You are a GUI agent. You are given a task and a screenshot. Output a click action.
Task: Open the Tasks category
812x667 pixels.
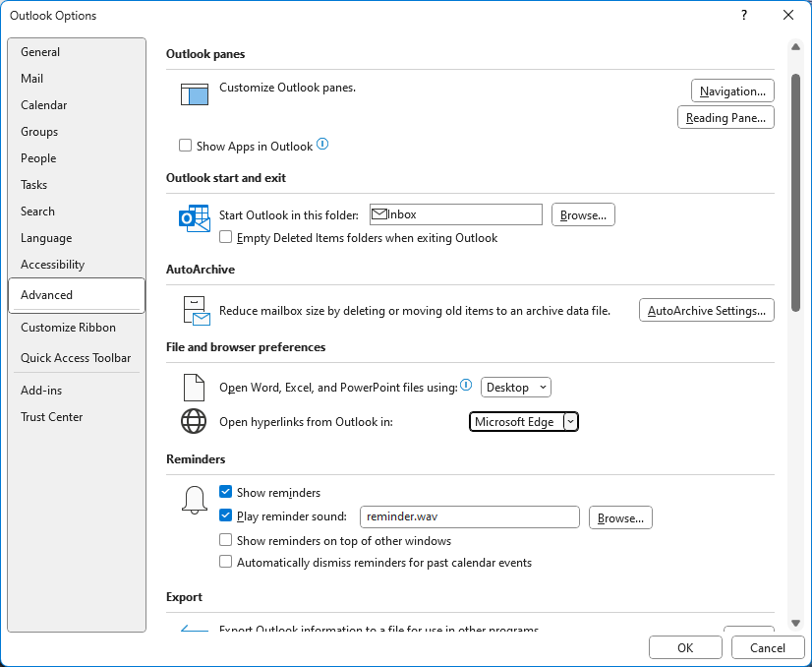point(77,185)
